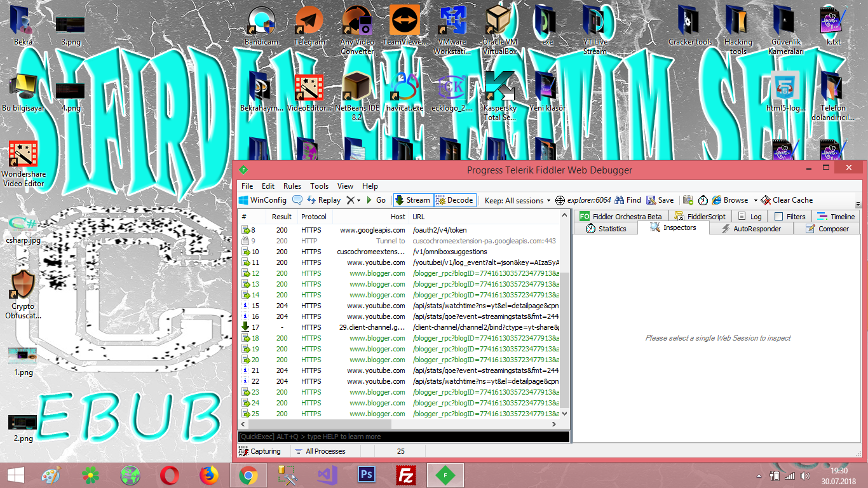Select session 10 omniboxsuggestions row
Image resolution: width=868 pixels, height=488 pixels.
(x=400, y=252)
